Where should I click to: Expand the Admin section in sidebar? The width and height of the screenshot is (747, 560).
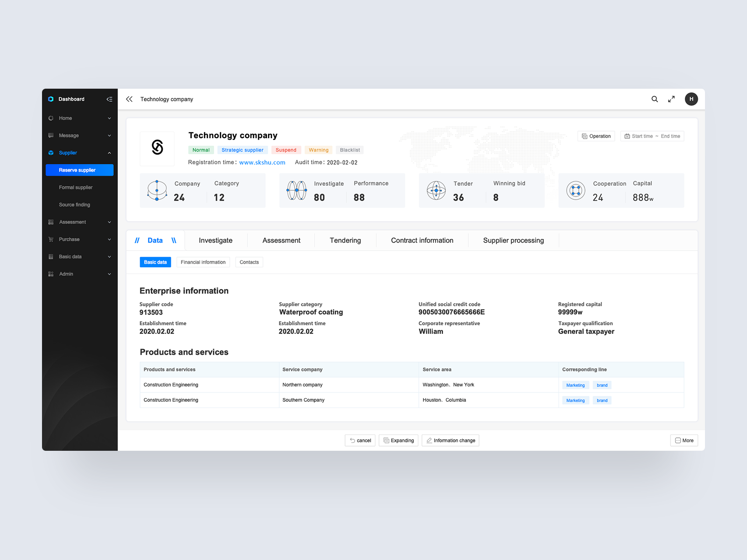click(109, 274)
